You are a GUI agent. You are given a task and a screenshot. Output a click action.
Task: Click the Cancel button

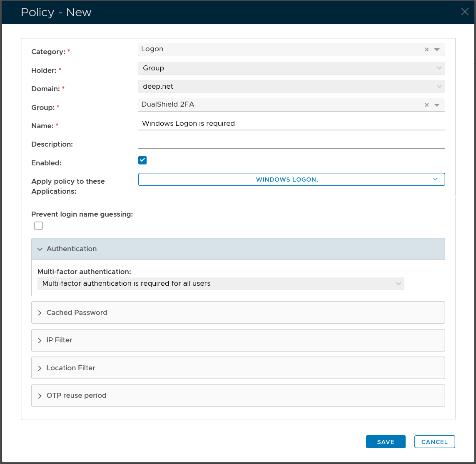[x=434, y=442]
